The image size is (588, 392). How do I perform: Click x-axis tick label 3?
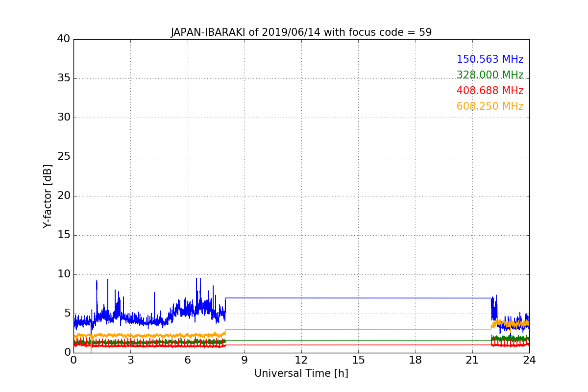[x=130, y=360]
